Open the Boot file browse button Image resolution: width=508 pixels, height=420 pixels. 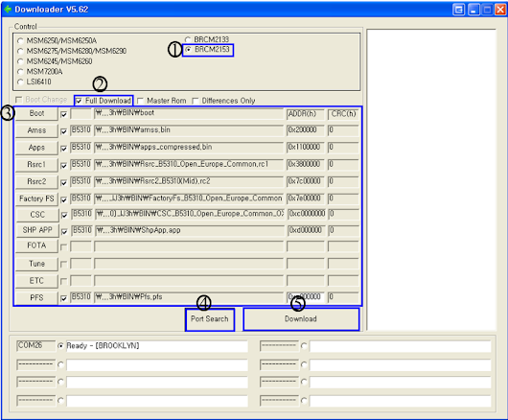point(36,113)
